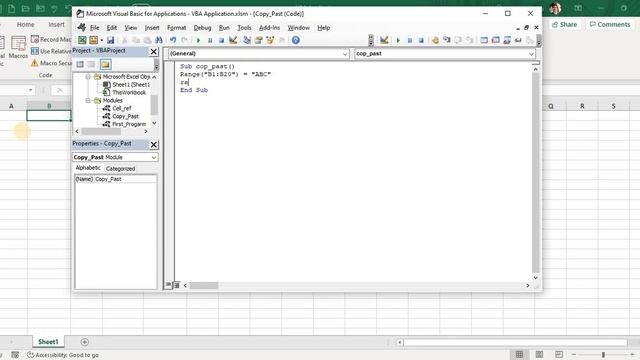This screenshot has height=360, width=640.
Task: Click the Excel icon left of File menu
Action: (82, 27)
